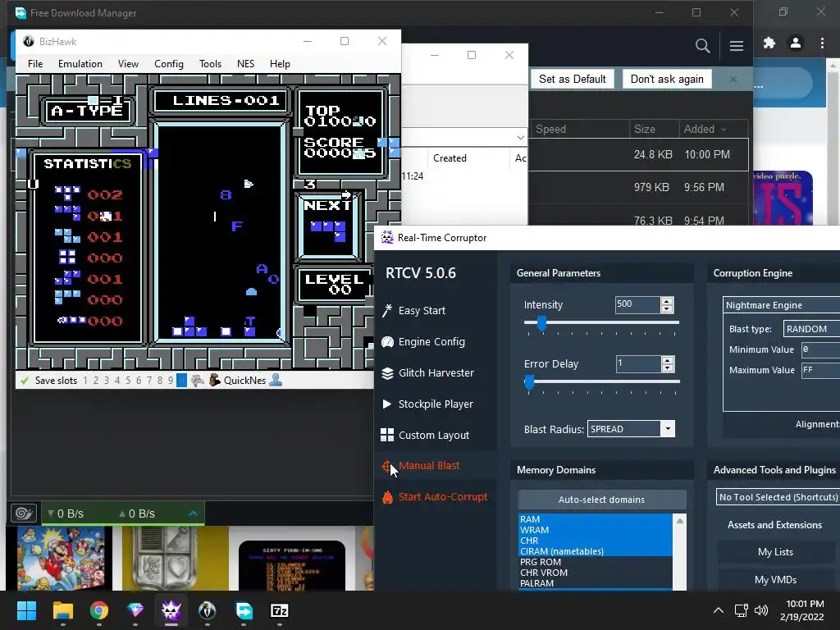
Task: Open the Chrome profile icon
Action: pos(796,43)
